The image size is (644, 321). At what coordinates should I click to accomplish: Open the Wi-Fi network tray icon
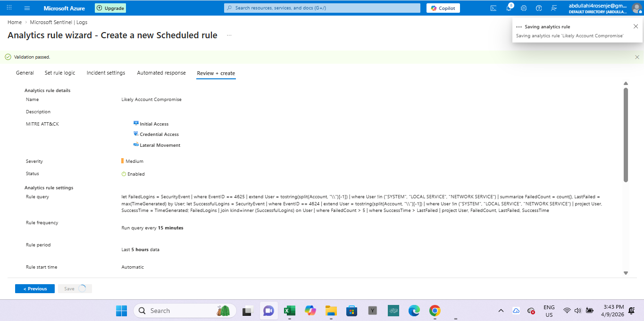pos(567,311)
